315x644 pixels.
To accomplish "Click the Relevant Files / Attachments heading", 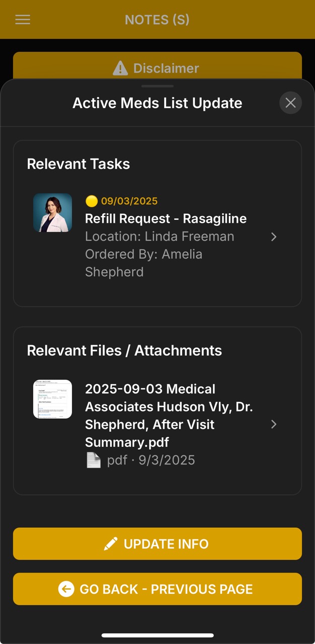I will (124, 350).
